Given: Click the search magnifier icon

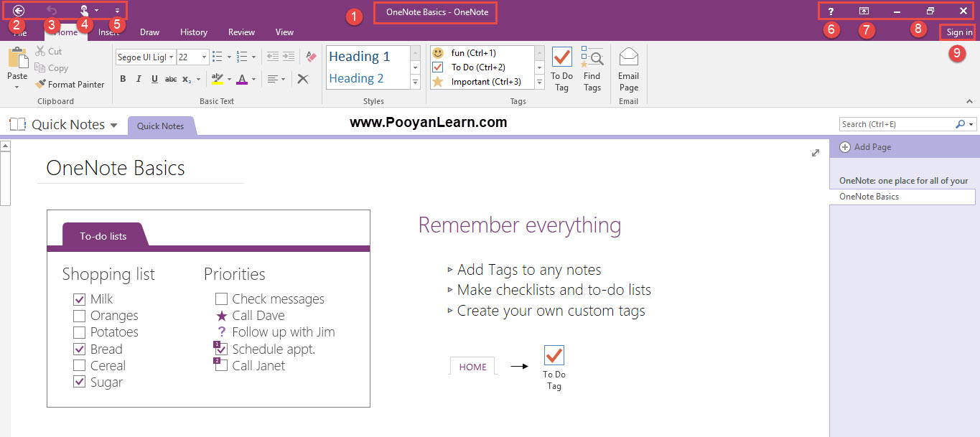Looking at the screenshot, I should [x=961, y=124].
